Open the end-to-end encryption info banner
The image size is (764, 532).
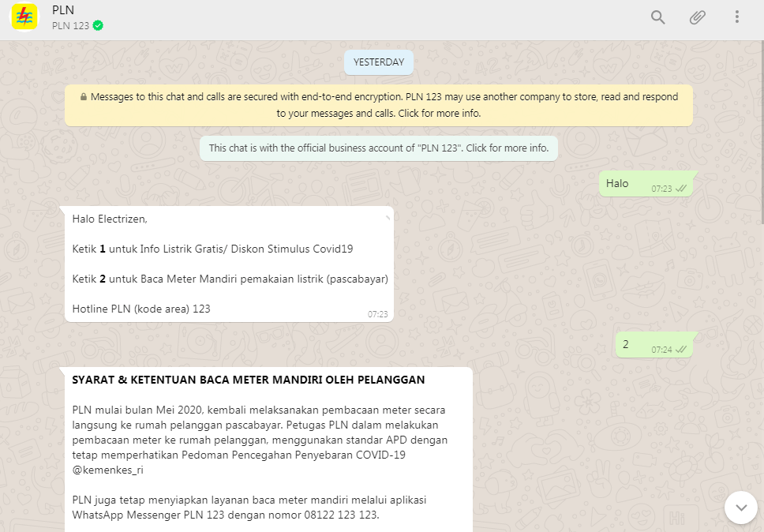(x=379, y=105)
